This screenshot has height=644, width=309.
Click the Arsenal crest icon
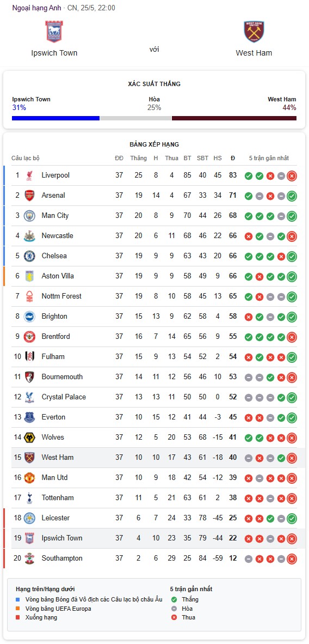click(x=29, y=196)
